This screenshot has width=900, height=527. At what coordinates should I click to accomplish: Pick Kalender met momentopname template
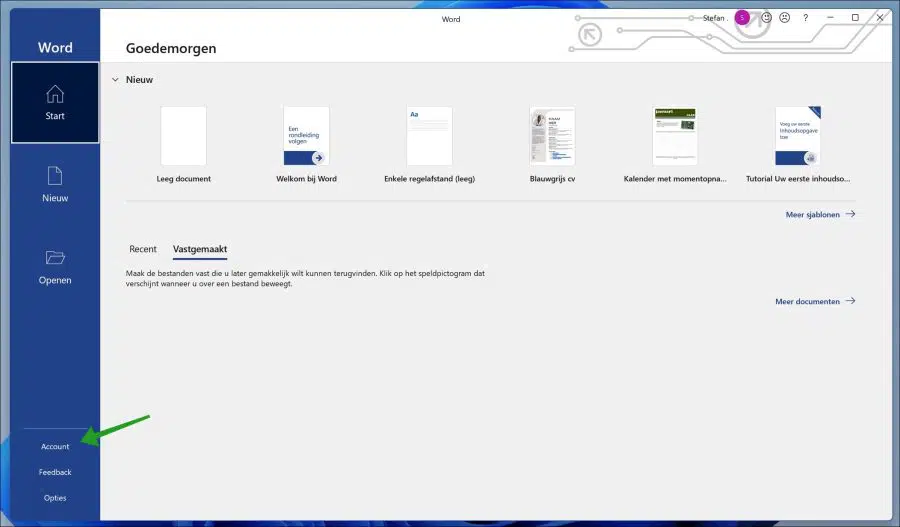coord(675,136)
